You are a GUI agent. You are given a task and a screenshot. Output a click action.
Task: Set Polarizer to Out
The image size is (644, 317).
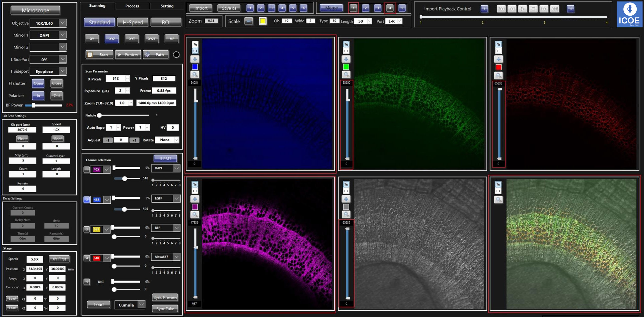pos(57,96)
